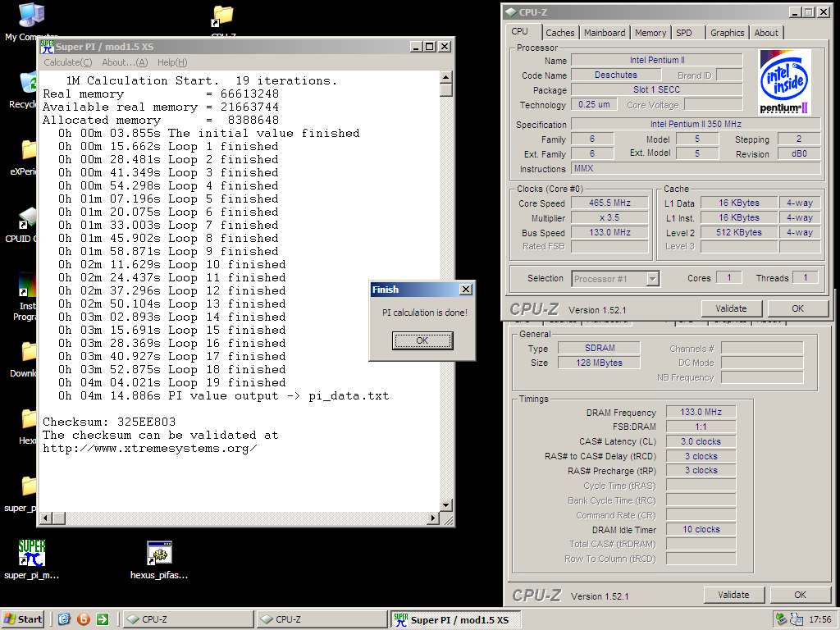Click OK in the lower CPU-Z memory window
840x630 pixels.
click(800, 595)
